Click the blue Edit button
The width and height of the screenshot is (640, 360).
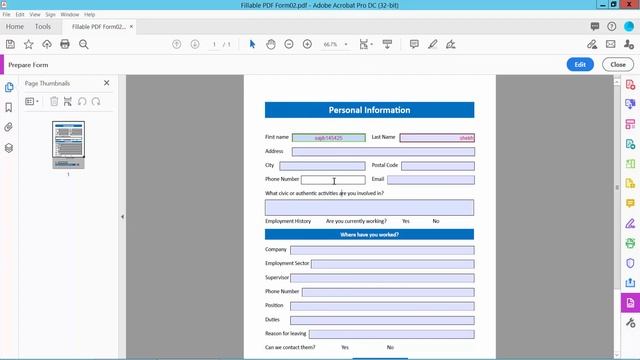tap(580, 64)
